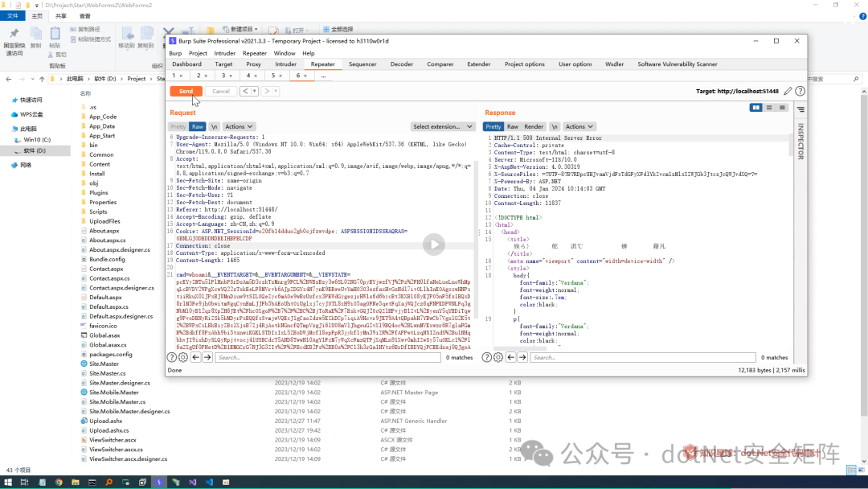The image size is (868, 489).
Task: Select Render view in Response pane
Action: pyautogui.click(x=534, y=127)
